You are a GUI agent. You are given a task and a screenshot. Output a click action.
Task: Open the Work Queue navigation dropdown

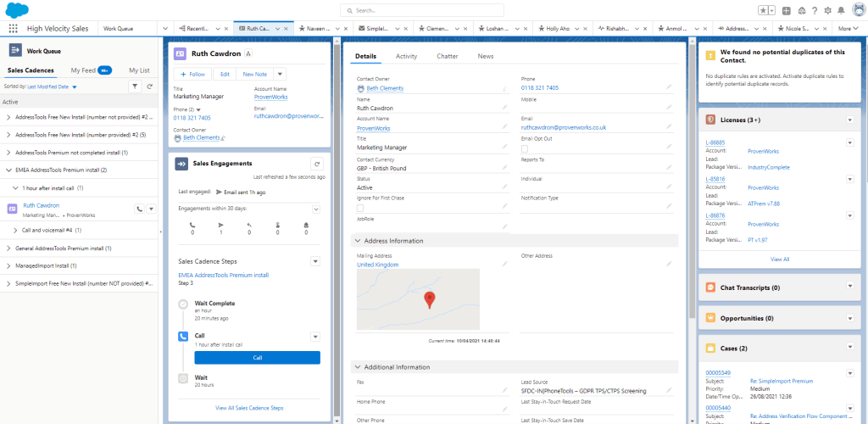tap(165, 29)
